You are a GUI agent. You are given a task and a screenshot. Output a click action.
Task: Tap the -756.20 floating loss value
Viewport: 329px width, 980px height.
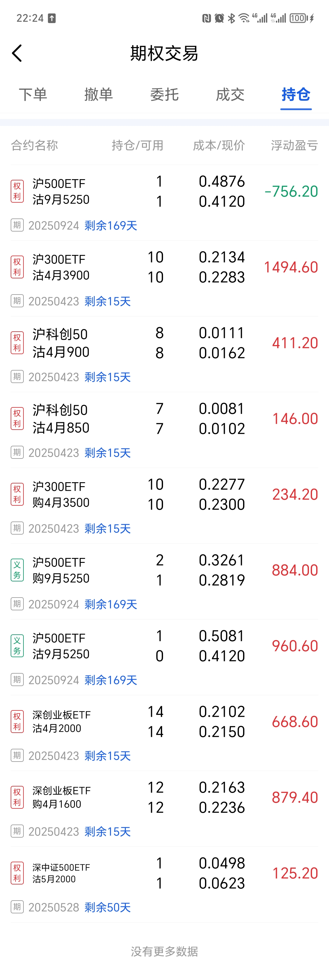(291, 191)
